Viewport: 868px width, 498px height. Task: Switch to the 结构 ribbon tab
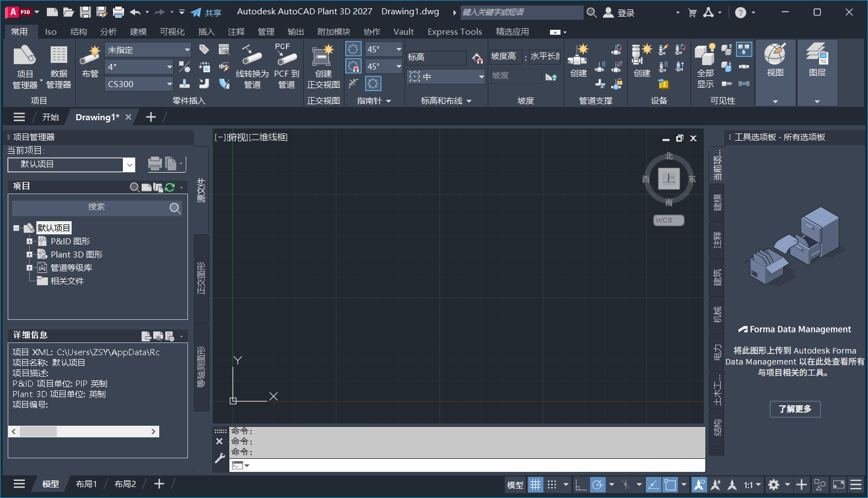coord(79,32)
